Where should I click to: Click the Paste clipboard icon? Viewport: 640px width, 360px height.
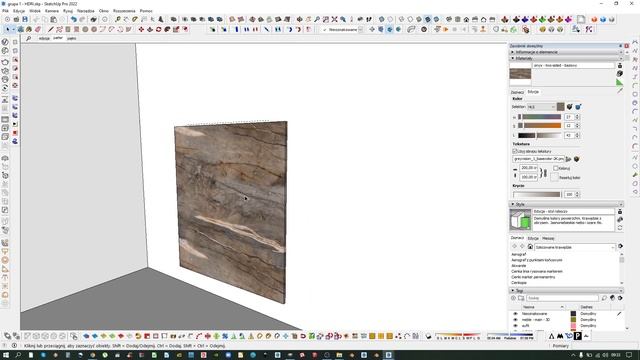point(53,19)
